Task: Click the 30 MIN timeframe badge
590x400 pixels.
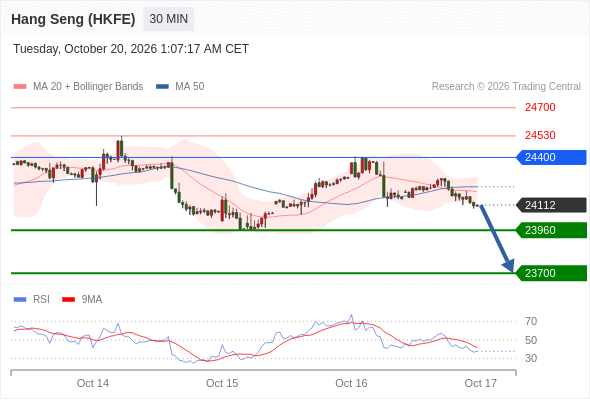Action: 169,19
